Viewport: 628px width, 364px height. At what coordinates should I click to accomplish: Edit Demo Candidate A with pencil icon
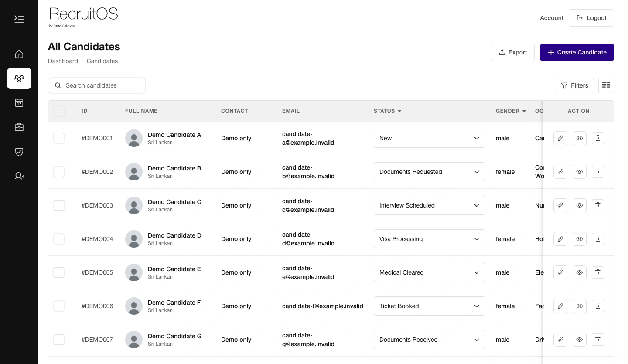pos(560,138)
